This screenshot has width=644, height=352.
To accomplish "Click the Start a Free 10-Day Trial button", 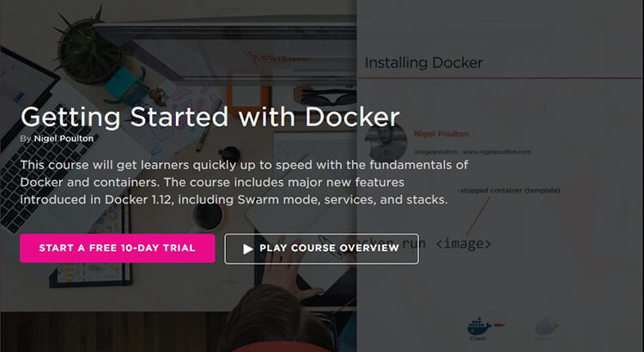I will click(117, 248).
